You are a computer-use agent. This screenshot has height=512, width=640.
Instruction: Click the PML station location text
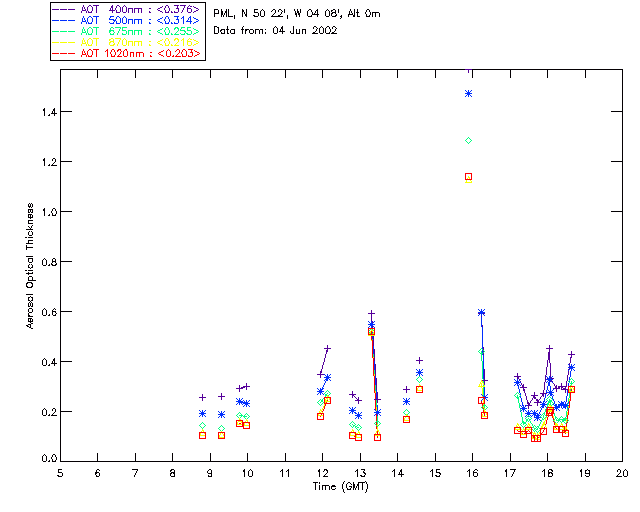tap(297, 14)
